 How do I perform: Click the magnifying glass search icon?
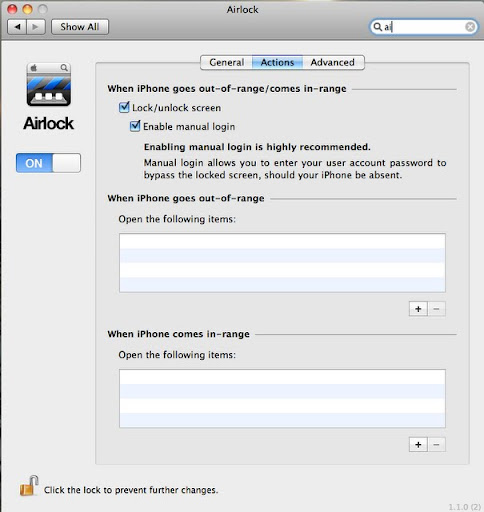pos(377,27)
